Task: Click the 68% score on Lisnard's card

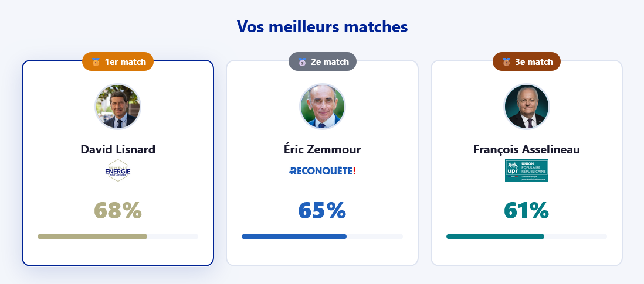Action: (x=118, y=210)
